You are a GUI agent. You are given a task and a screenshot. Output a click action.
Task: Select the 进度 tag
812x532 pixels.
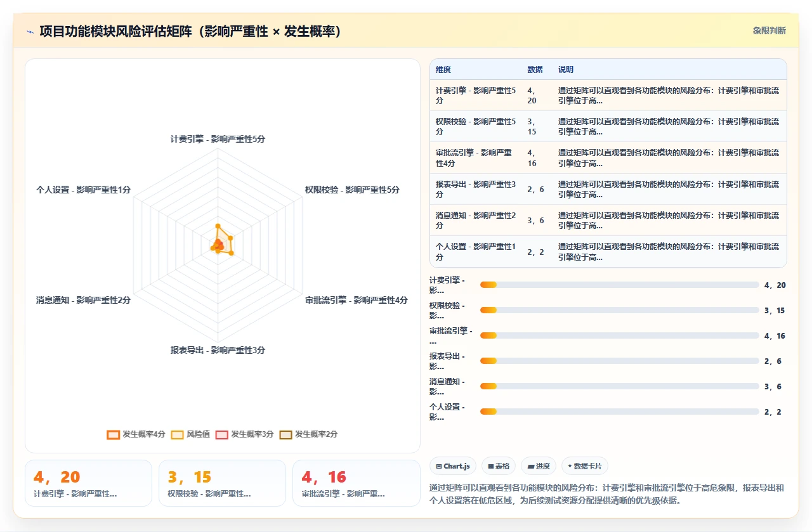pos(539,466)
